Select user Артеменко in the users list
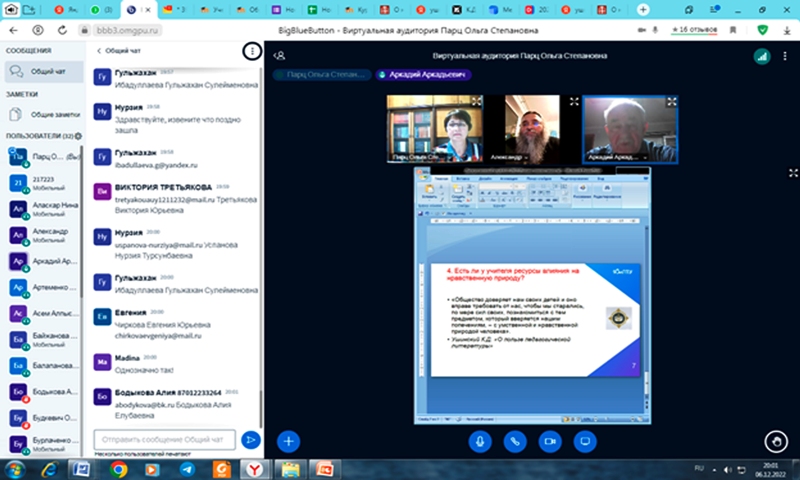Viewport: 800px width, 480px height. (x=44, y=288)
